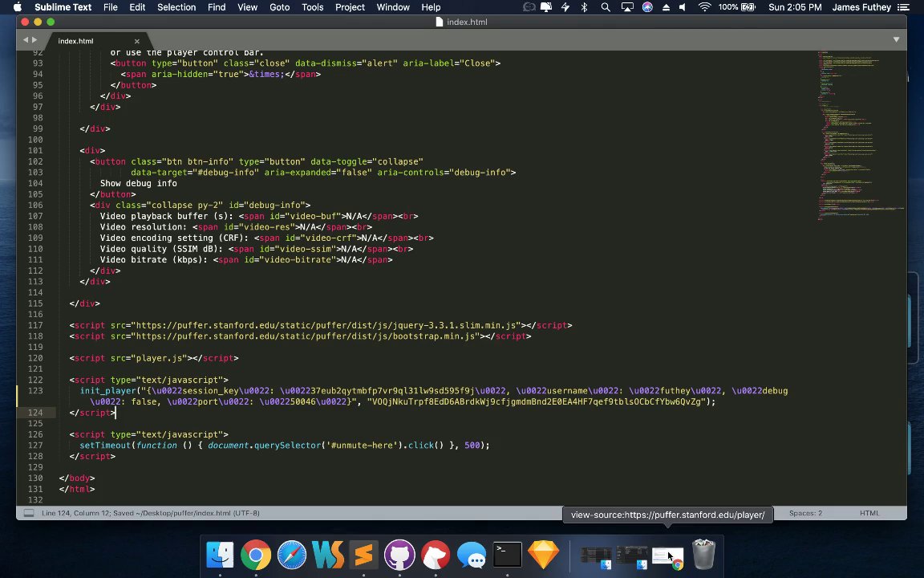Restore minimized Chrome view-source window in dock
924x578 pixels.
tap(667, 558)
